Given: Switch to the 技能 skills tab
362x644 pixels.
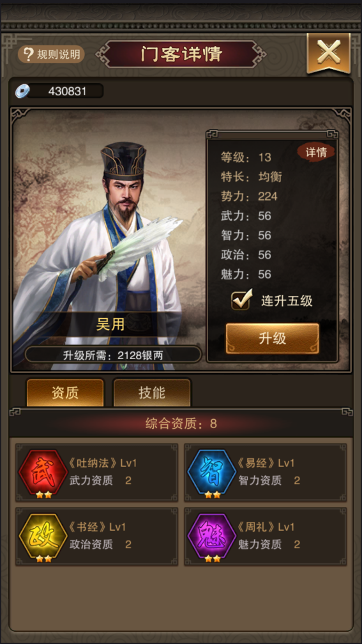Looking at the screenshot, I should [x=152, y=393].
